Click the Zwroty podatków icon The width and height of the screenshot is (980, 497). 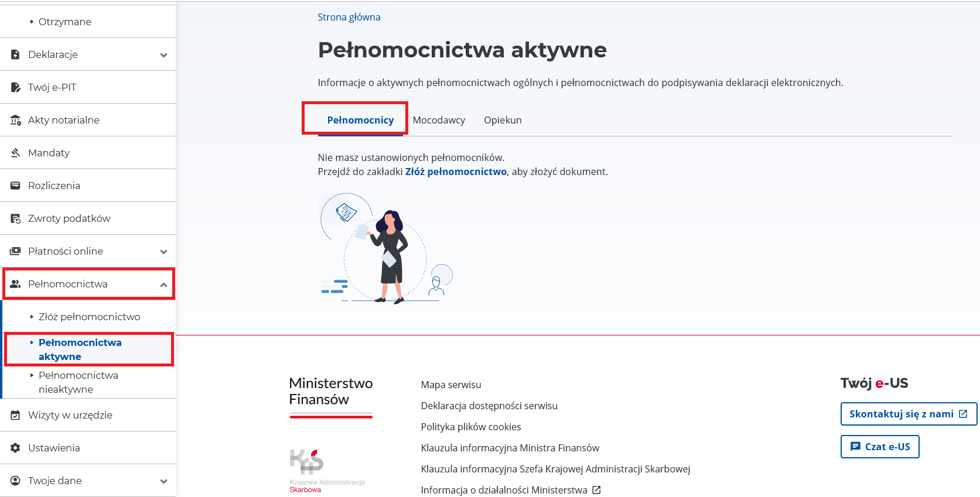coord(16,218)
